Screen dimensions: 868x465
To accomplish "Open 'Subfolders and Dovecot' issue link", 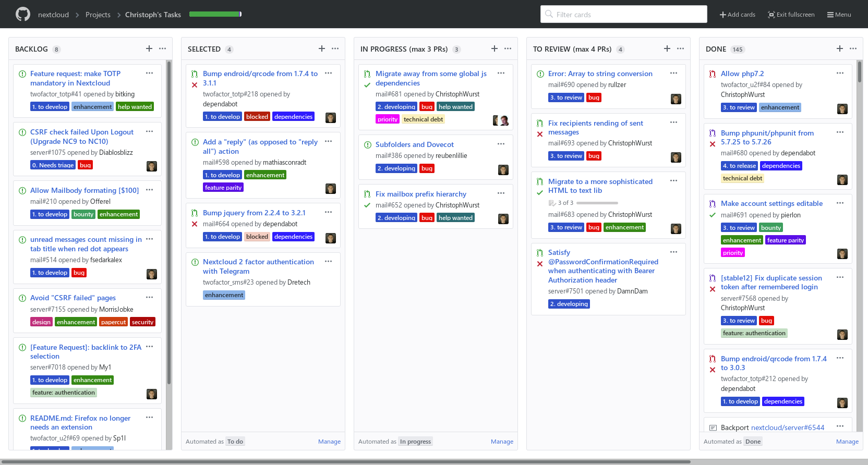I will 415,144.
